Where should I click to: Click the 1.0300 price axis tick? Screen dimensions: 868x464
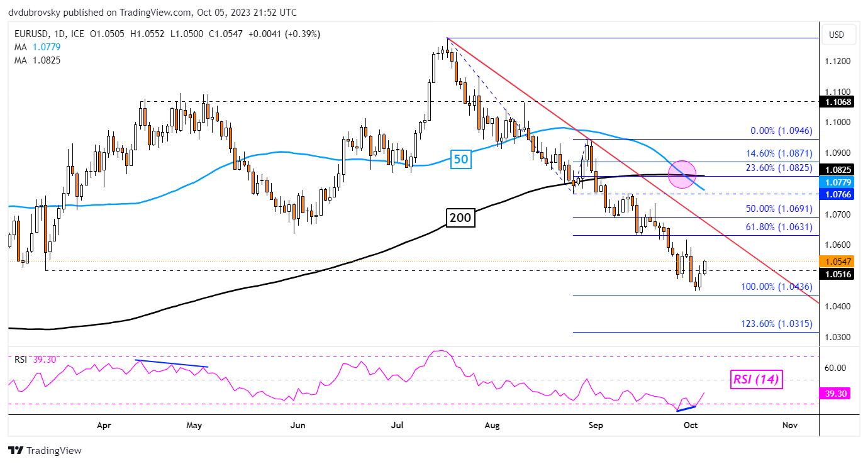tap(838, 337)
